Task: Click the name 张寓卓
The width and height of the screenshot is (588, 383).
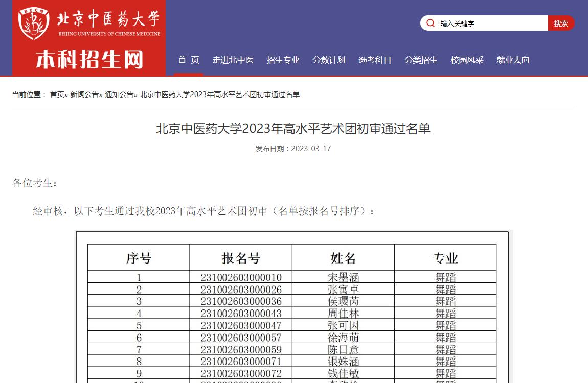Action: (344, 290)
